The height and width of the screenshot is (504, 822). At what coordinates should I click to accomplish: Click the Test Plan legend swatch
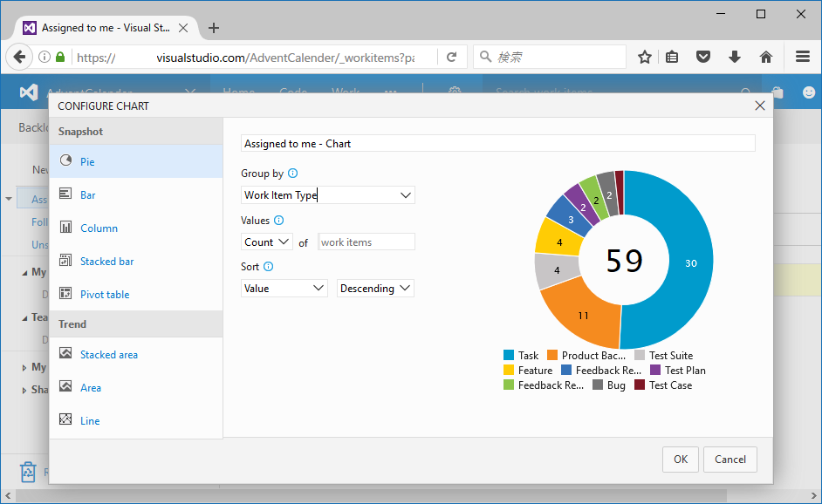(655, 370)
